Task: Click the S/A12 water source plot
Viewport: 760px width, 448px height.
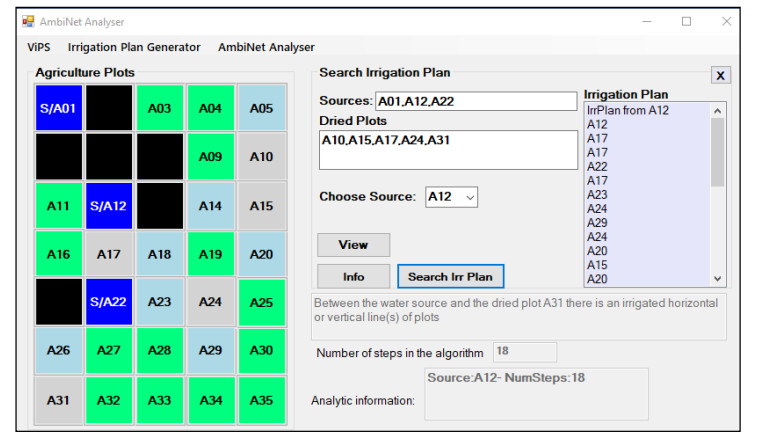Action: (x=110, y=205)
